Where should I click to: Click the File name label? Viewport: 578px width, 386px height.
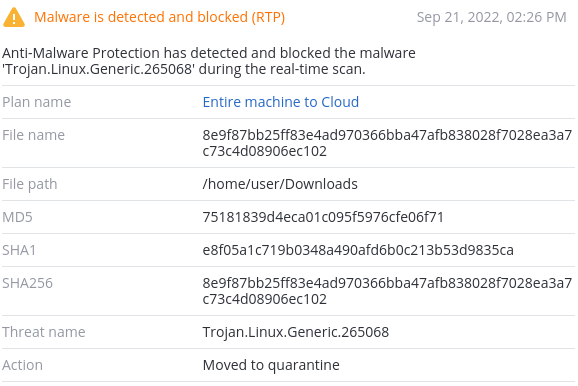coord(34,135)
